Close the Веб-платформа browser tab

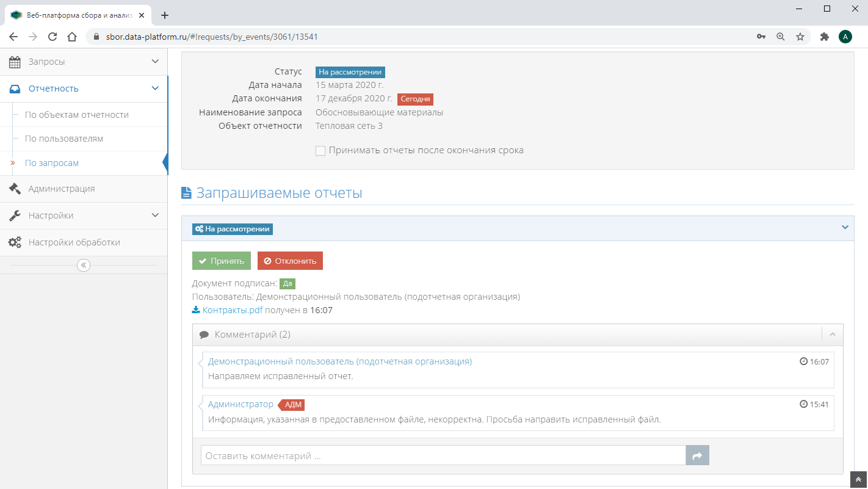point(142,15)
